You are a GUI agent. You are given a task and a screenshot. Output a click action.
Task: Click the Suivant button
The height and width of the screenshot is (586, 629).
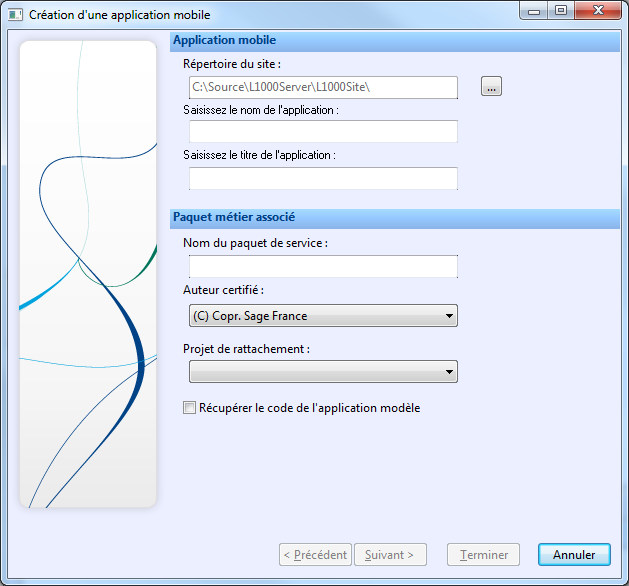coord(390,555)
